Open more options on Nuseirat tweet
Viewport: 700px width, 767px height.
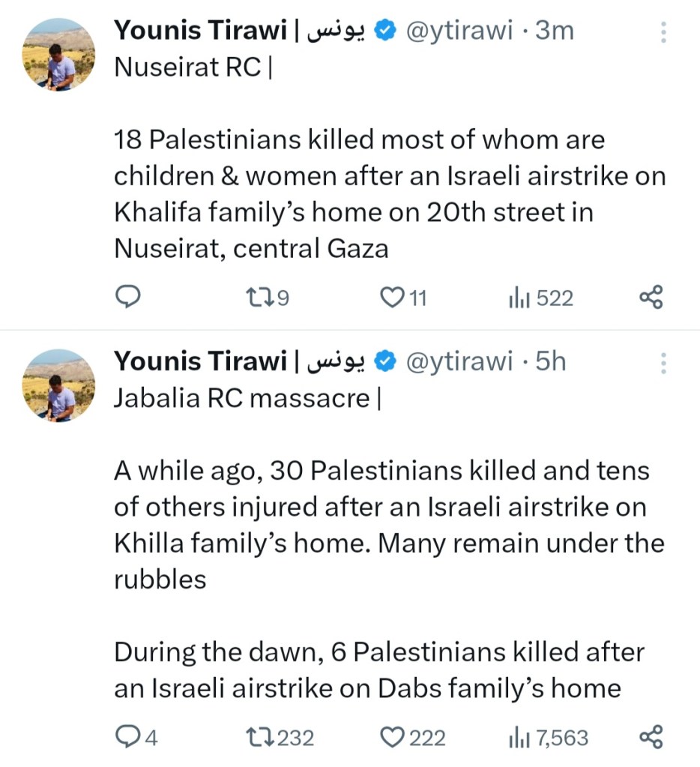(x=663, y=31)
